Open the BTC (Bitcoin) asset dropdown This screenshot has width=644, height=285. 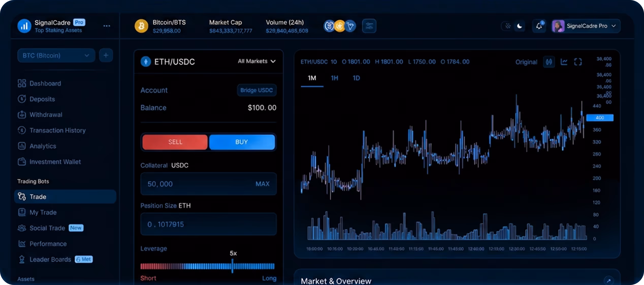[x=56, y=55]
